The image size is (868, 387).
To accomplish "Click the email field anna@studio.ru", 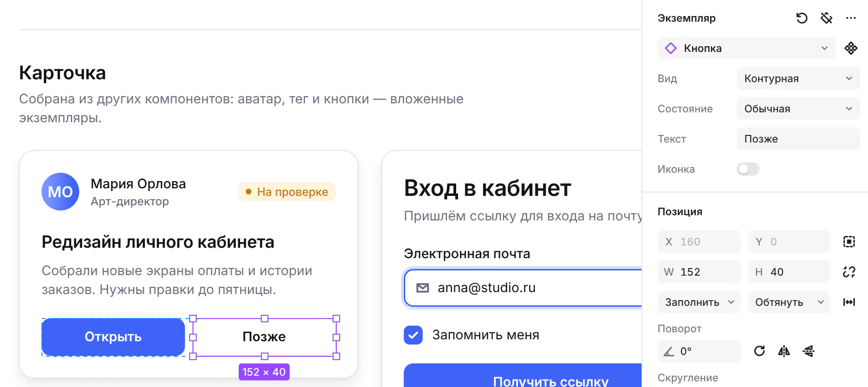I will coord(523,288).
